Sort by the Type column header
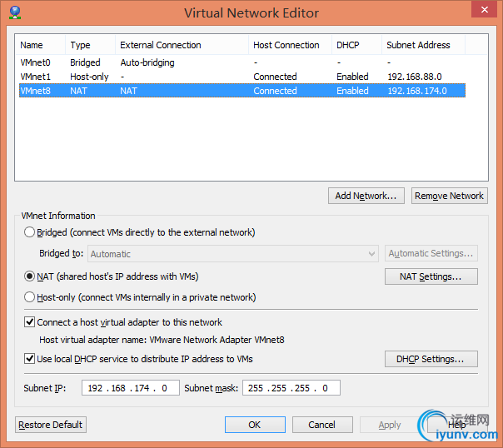 [x=91, y=45]
